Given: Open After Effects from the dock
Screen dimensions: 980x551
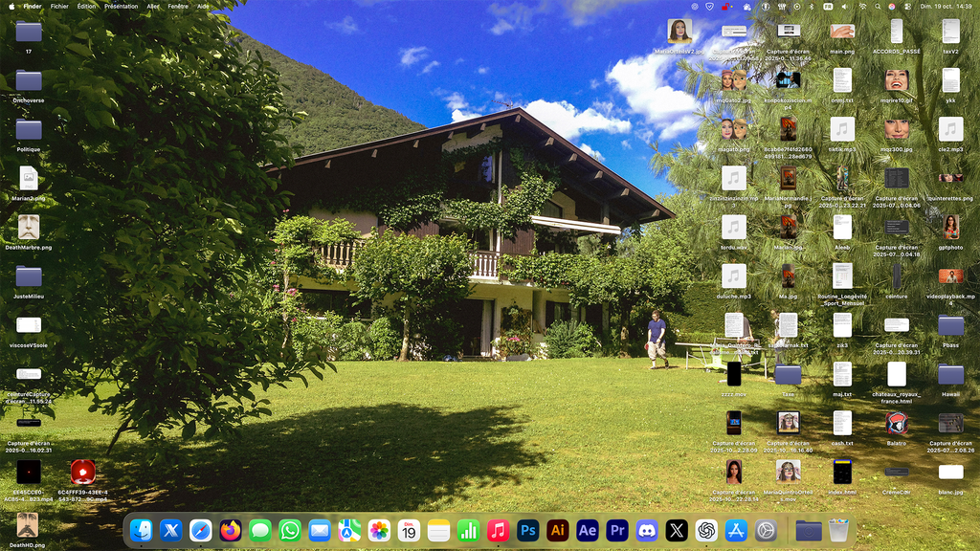Looking at the screenshot, I should [x=588, y=530].
